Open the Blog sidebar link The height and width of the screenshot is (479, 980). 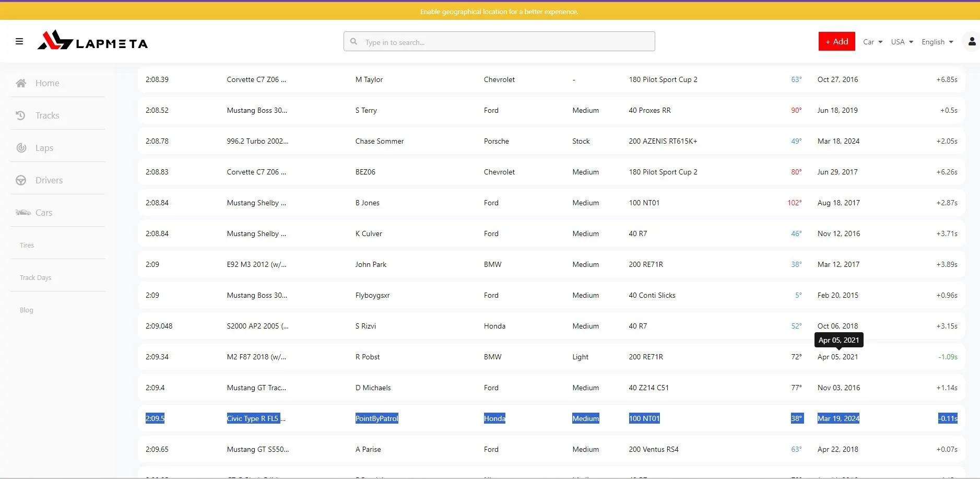point(27,310)
